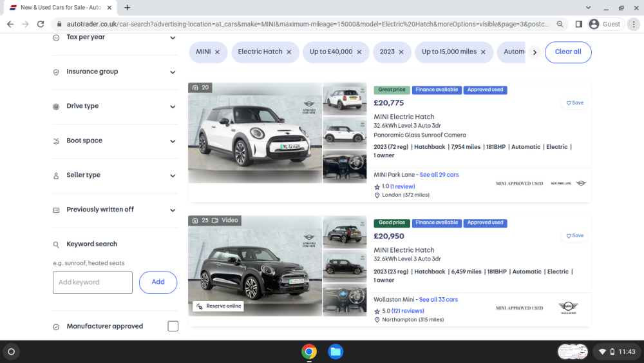Save the £20,775 MINI listing
Image resolution: width=644 pixels, height=363 pixels.
coord(575,103)
